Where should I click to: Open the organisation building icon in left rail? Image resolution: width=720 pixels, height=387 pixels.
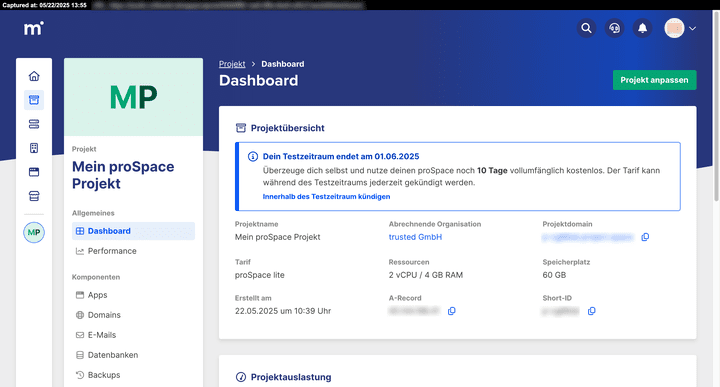[34, 148]
